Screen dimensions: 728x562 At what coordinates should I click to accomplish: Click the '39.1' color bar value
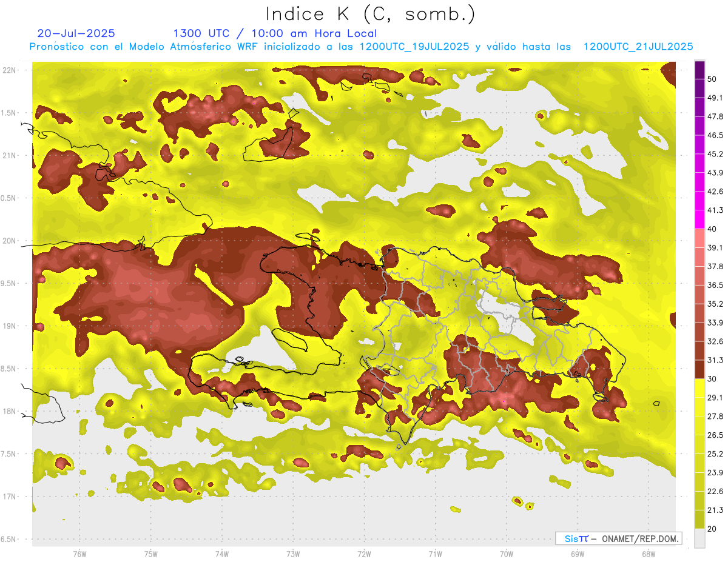[x=715, y=247]
